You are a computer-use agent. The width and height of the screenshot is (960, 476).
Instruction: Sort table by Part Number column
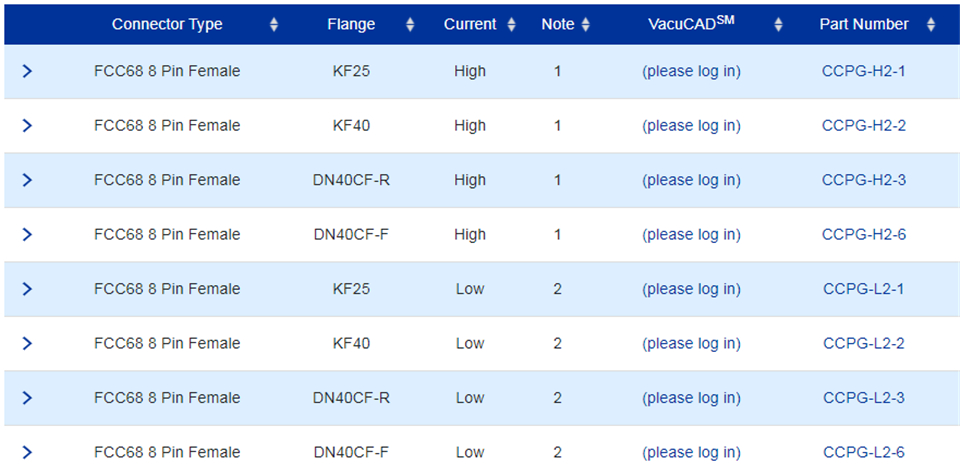coord(931,25)
